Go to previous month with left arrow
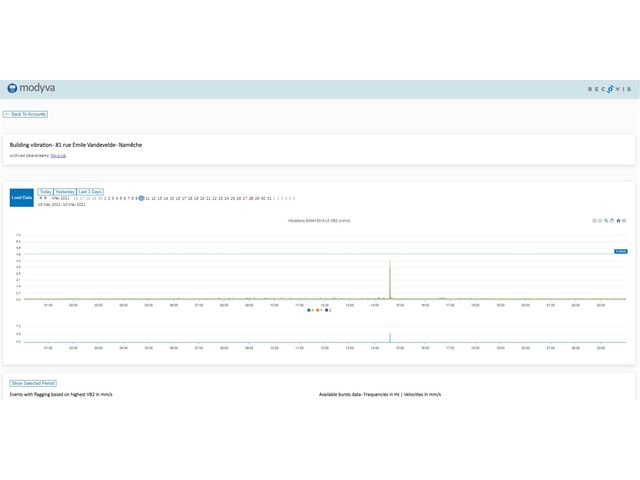 [40, 198]
